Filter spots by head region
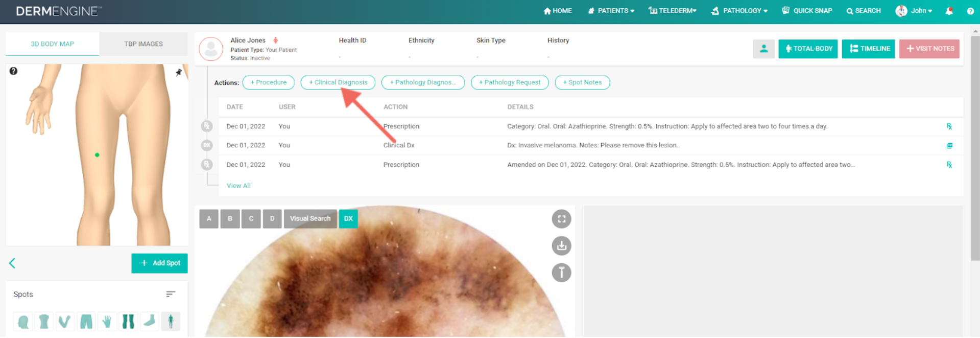 tap(23, 322)
